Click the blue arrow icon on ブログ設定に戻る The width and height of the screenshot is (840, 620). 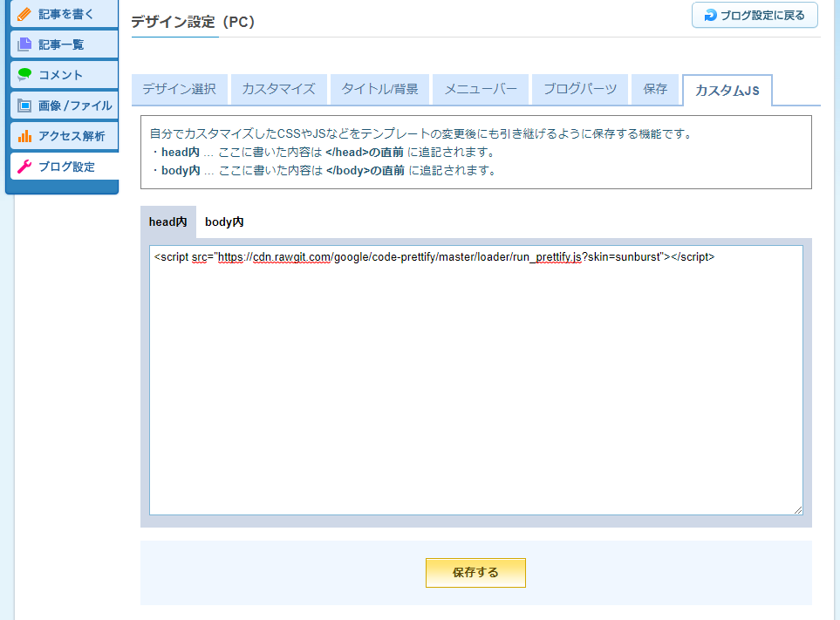(x=710, y=16)
